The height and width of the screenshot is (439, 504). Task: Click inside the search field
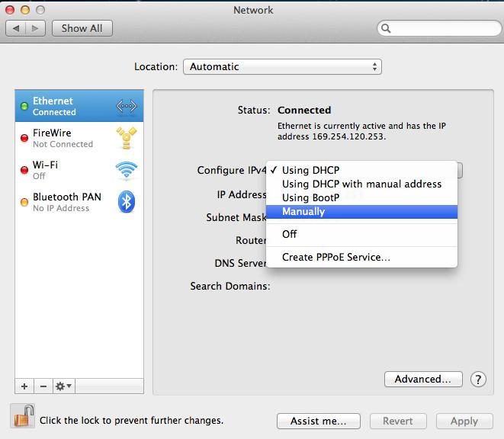pos(439,29)
